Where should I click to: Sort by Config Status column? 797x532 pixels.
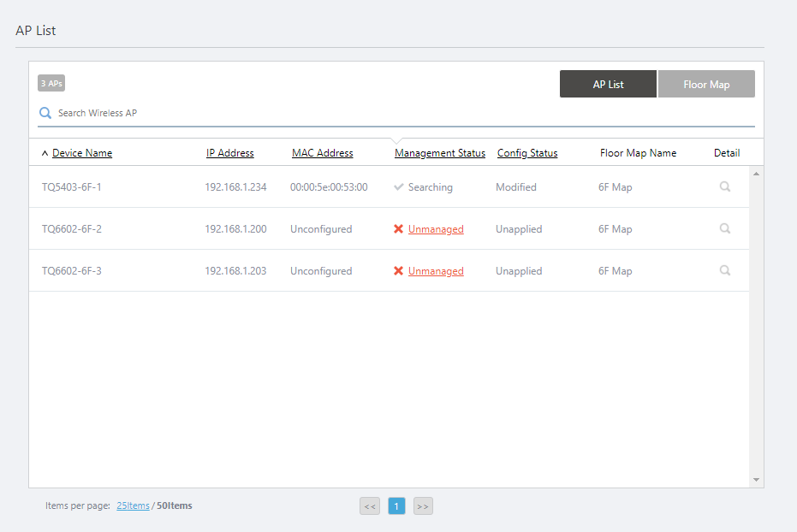click(x=526, y=153)
